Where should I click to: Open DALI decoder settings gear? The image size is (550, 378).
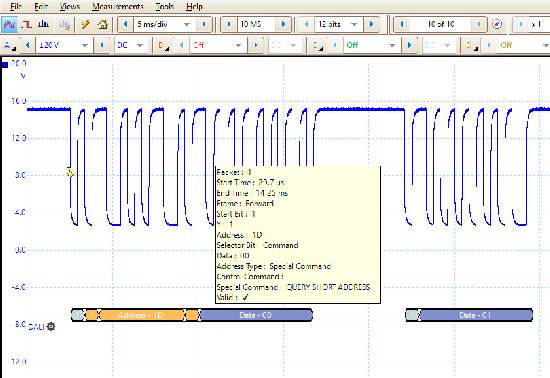click(51, 326)
